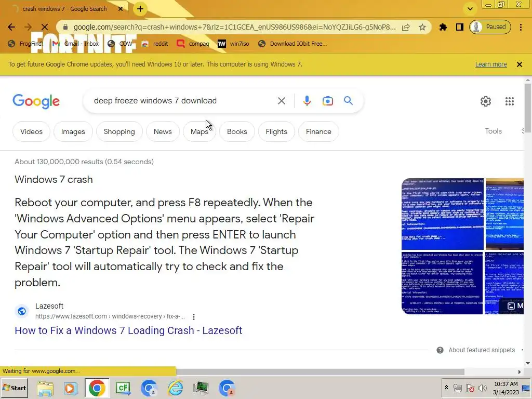Start voice search with microphone

pyautogui.click(x=307, y=101)
